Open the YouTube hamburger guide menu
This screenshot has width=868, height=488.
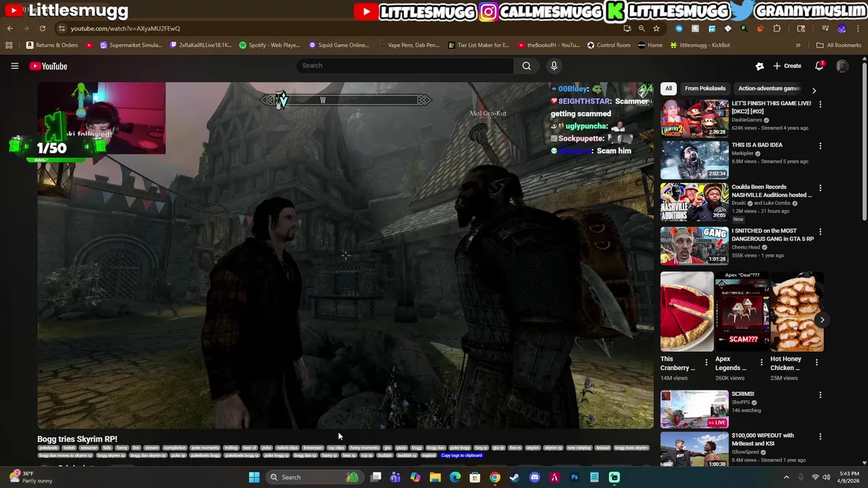[x=14, y=66]
